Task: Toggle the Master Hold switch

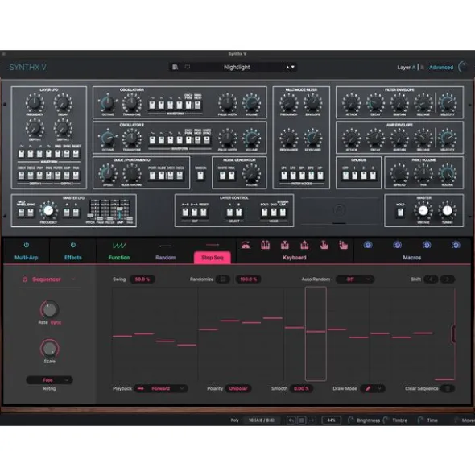Action: (401, 212)
